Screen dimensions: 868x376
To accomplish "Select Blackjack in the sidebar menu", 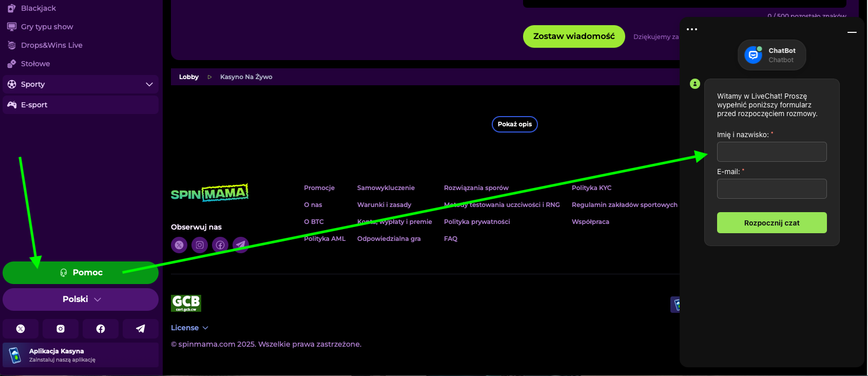I will [38, 8].
